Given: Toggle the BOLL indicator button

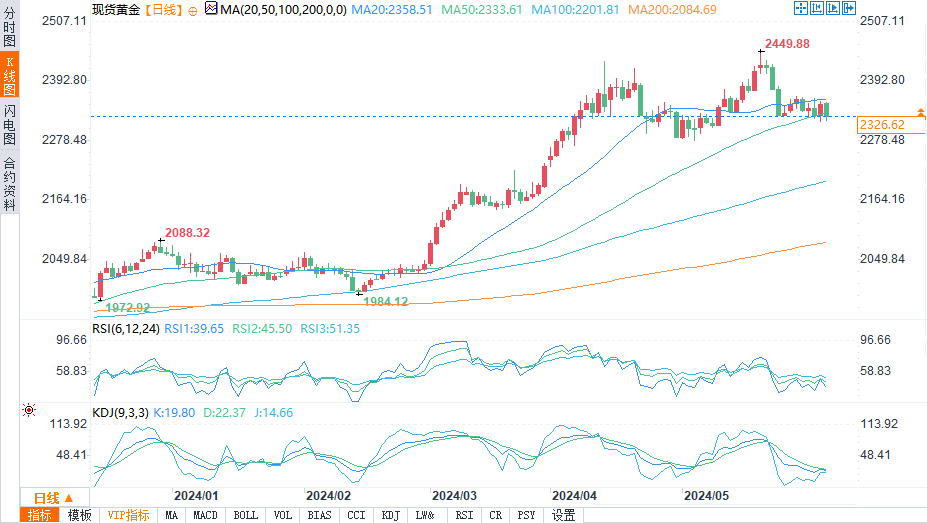Looking at the screenshot, I should click(245, 515).
